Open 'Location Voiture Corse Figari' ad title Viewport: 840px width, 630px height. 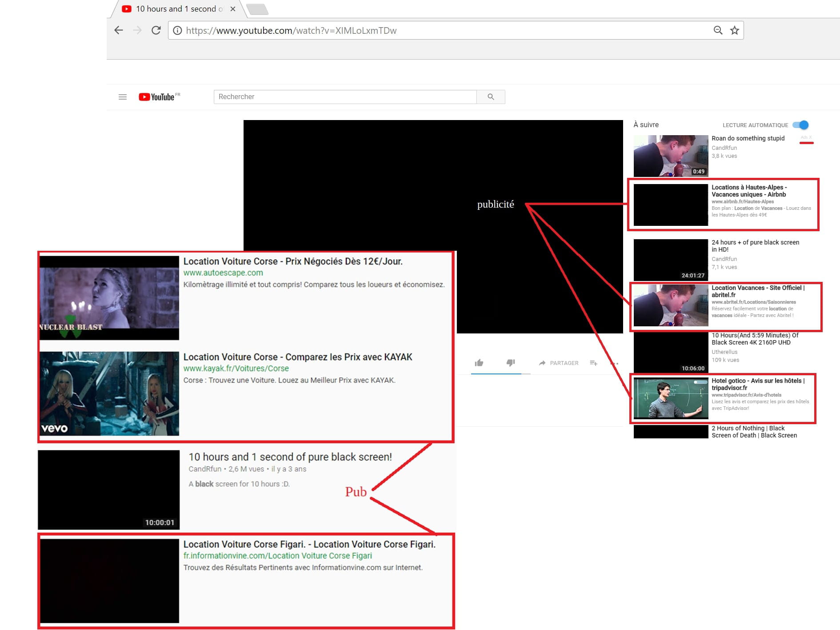pyautogui.click(x=309, y=545)
